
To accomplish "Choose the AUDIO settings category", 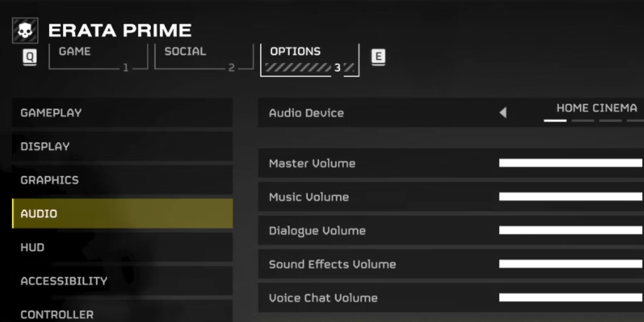I will pos(122,214).
